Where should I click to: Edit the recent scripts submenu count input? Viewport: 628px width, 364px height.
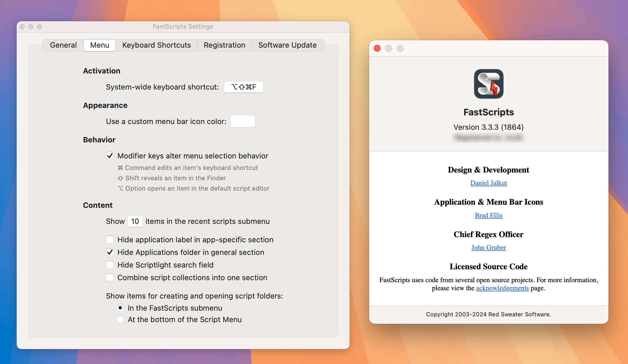[134, 221]
